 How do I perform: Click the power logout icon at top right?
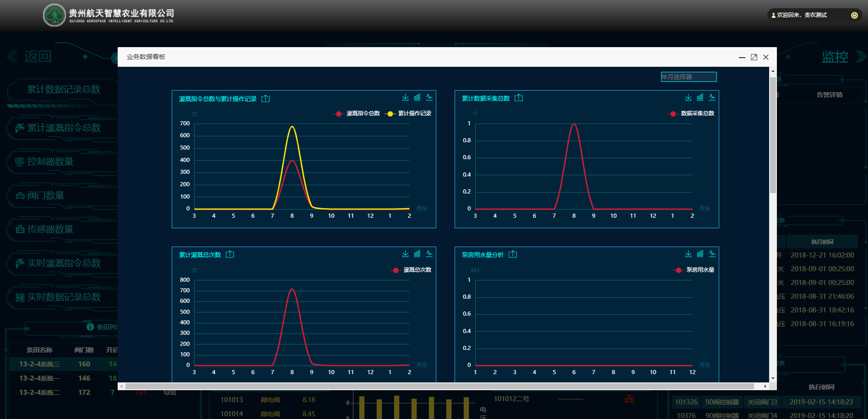[854, 15]
